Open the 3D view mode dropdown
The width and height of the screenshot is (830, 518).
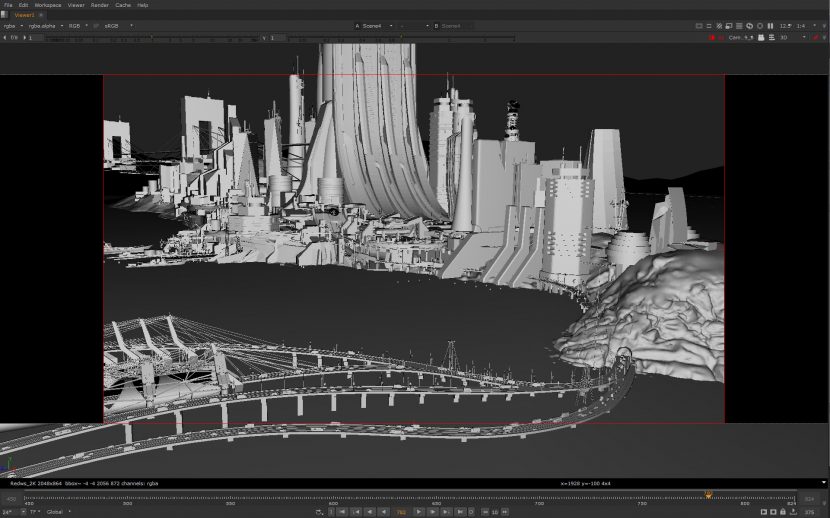pyautogui.click(x=789, y=37)
